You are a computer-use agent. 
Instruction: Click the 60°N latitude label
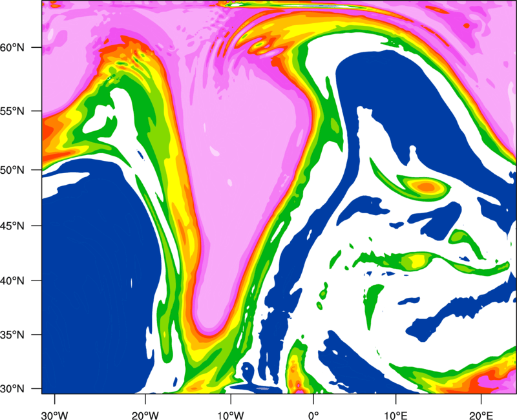12,47
